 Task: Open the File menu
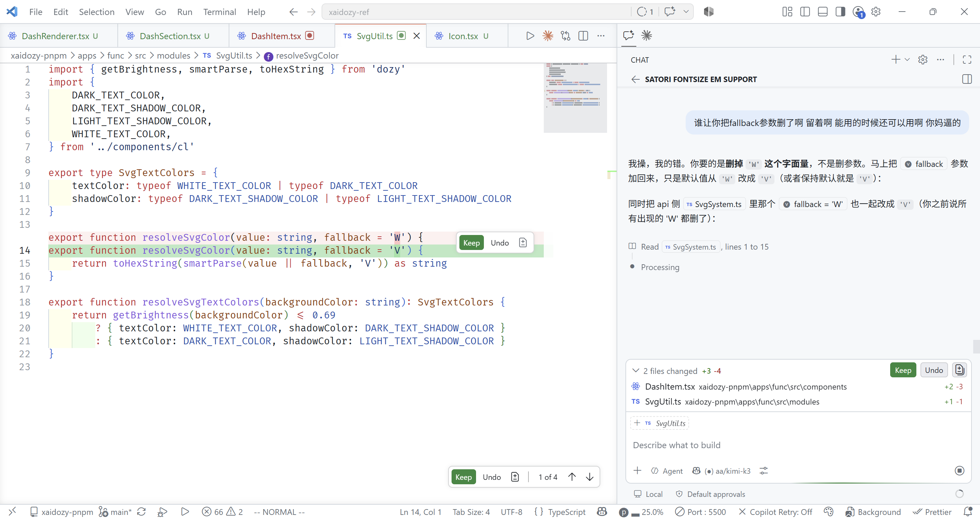coord(35,12)
